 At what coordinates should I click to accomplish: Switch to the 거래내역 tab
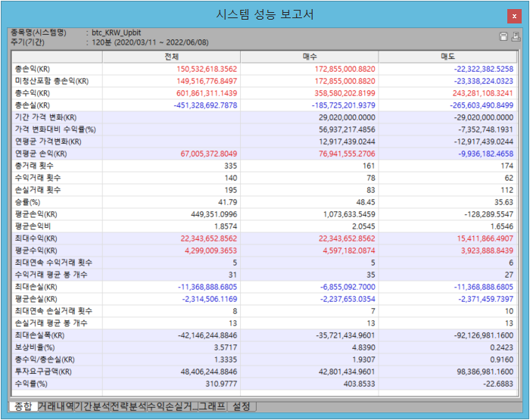pyautogui.click(x=55, y=406)
